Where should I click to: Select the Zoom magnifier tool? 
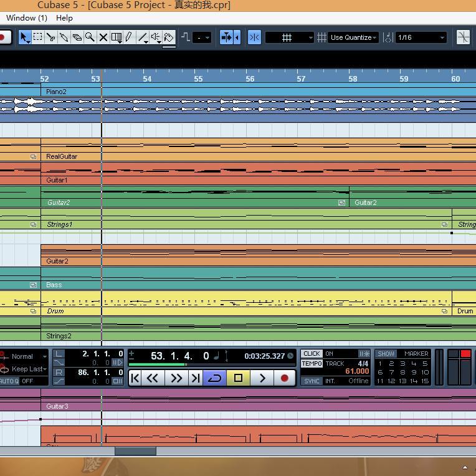click(x=90, y=37)
